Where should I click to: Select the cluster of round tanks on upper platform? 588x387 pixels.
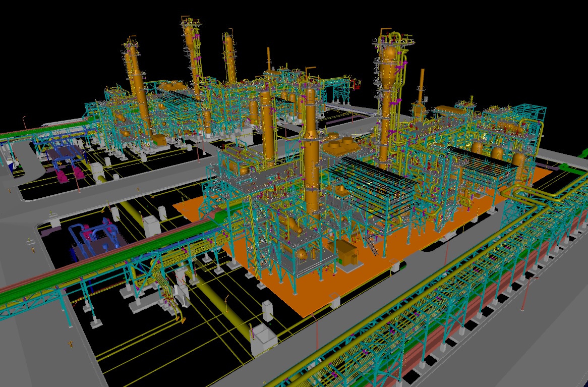click(x=339, y=145)
